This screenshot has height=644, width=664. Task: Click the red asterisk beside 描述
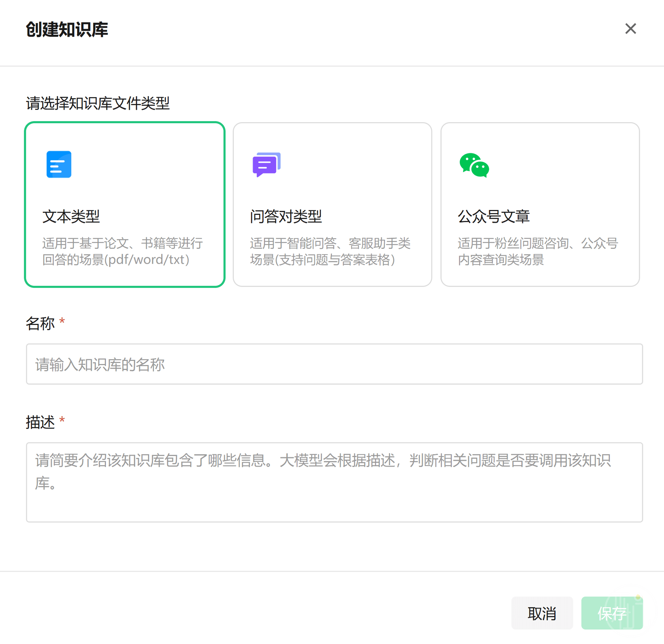pyautogui.click(x=62, y=420)
